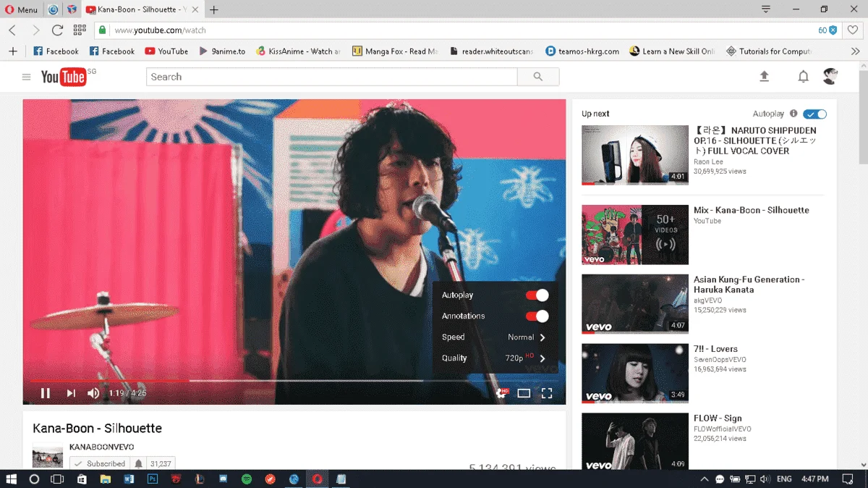Screen dimensions: 868x488
Task: Open the 7!! - Lovers video title
Action: point(715,349)
